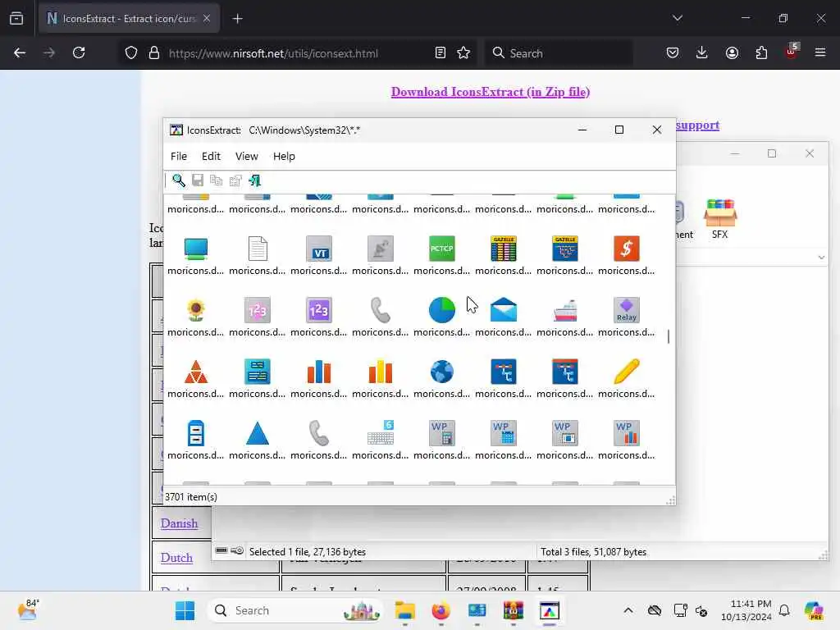Select the WP bar chart icon

(x=626, y=433)
